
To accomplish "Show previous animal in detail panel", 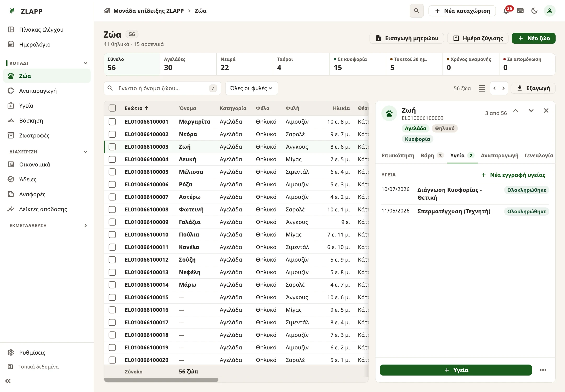I will tap(516, 111).
